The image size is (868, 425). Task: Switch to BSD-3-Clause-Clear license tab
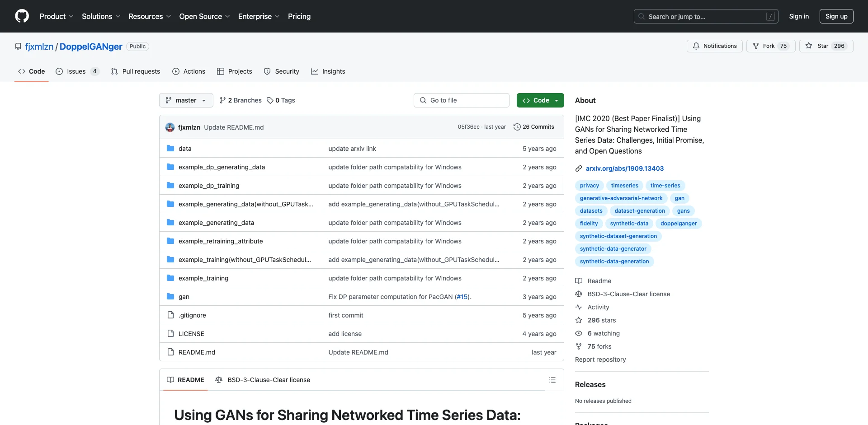pos(263,380)
